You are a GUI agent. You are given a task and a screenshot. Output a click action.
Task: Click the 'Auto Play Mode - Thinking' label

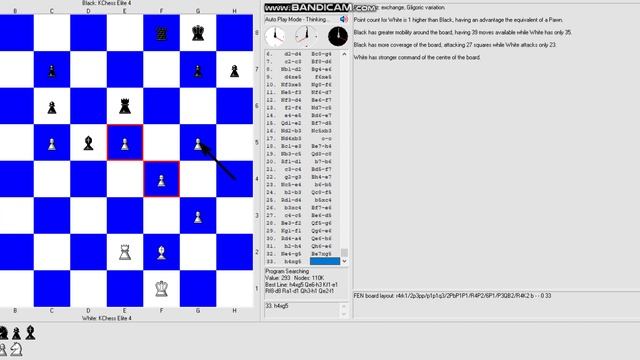click(297, 19)
